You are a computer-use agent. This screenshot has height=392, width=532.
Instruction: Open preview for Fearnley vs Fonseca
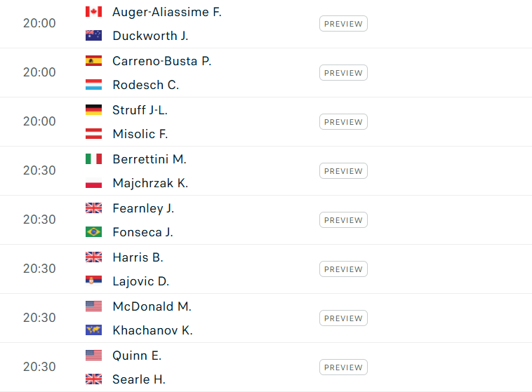click(x=343, y=220)
